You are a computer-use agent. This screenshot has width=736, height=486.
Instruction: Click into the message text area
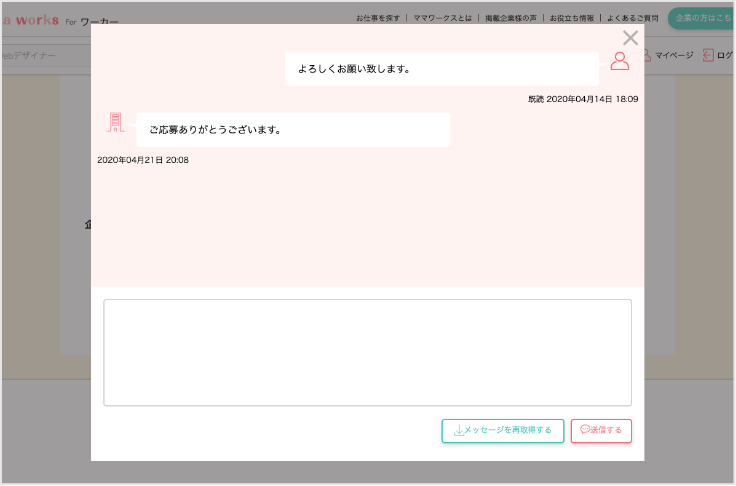(x=368, y=352)
